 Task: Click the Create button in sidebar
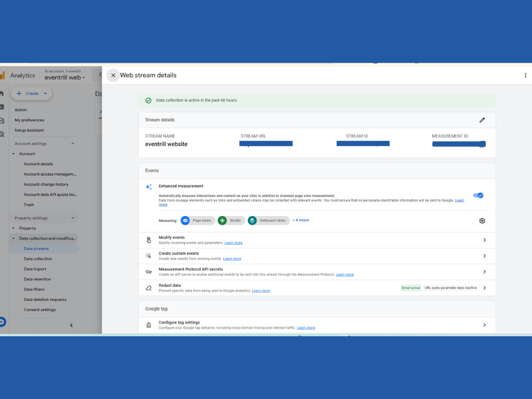point(31,94)
